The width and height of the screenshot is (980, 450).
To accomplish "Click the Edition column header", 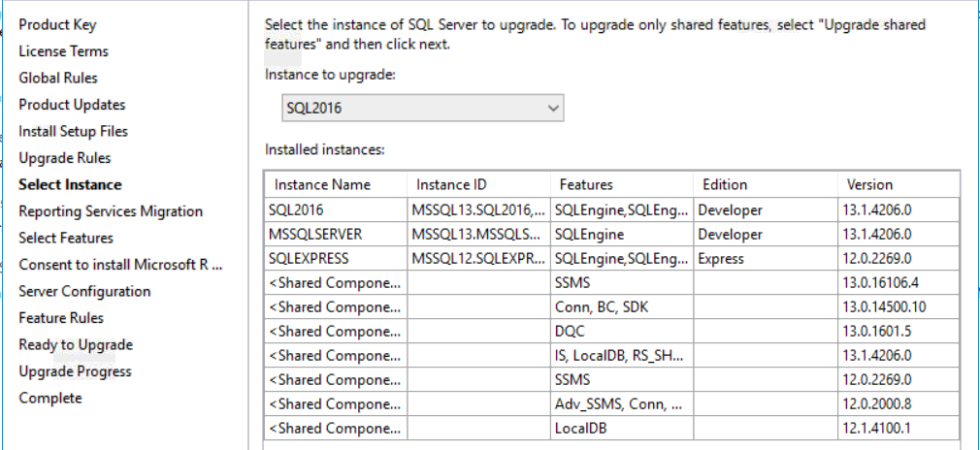I will pos(725,185).
